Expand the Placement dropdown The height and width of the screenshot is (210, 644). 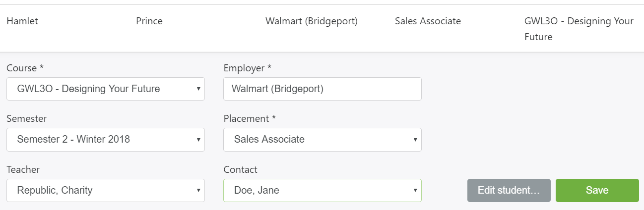322,140
